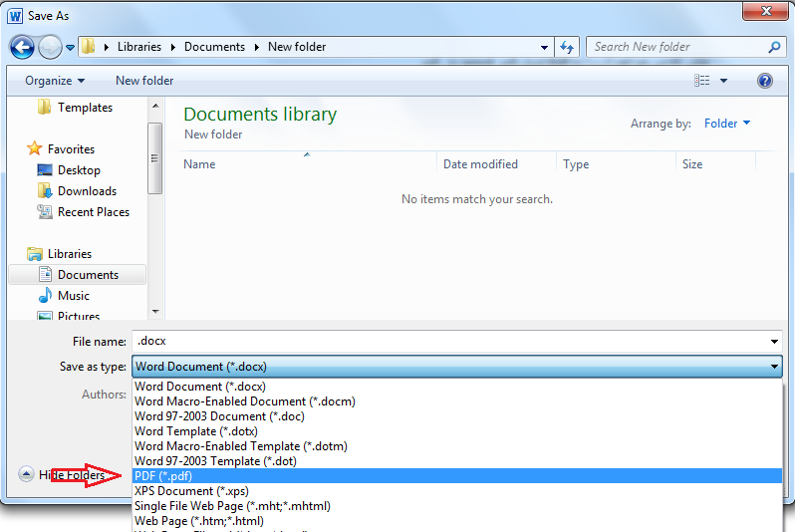Screen dimensions: 795x532
Task: Select Desktop under Favorites
Action: (x=79, y=170)
